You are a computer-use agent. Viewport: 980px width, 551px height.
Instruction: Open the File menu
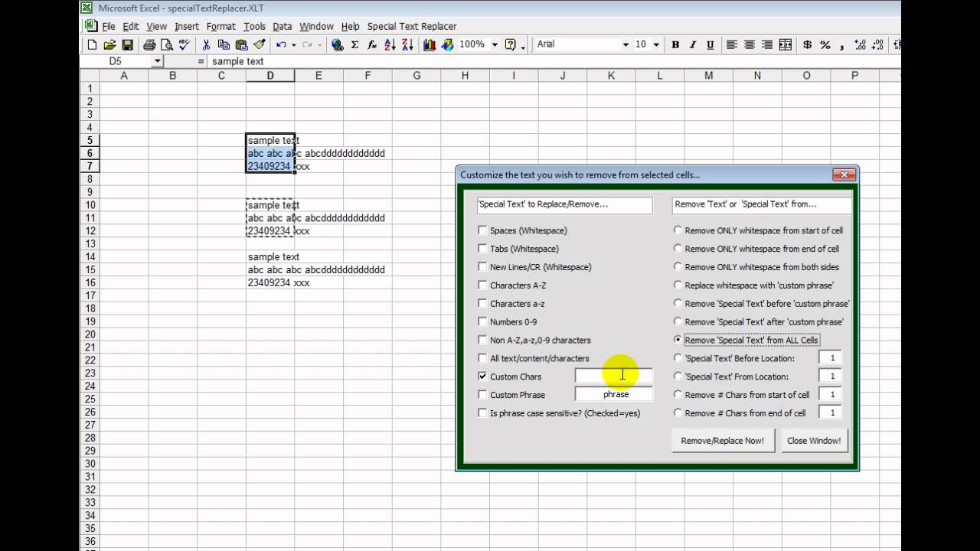[109, 26]
